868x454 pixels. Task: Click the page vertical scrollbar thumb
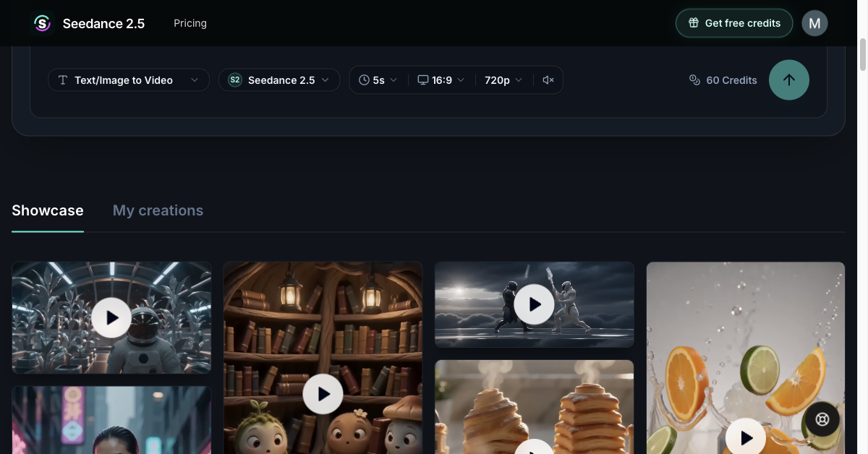point(863,54)
